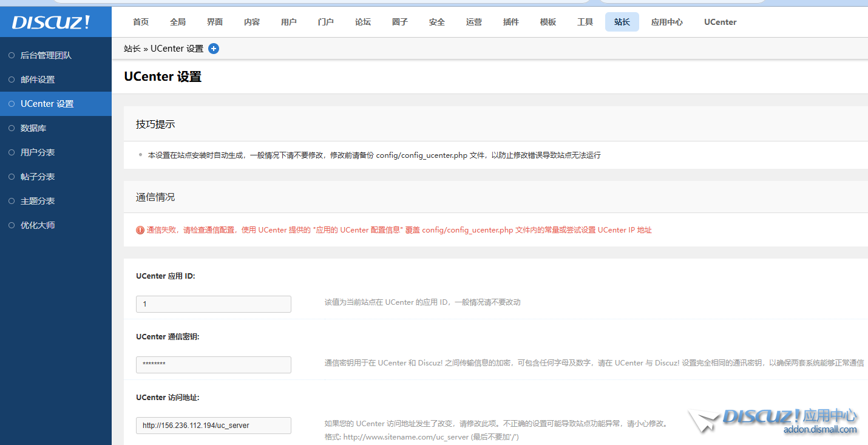The height and width of the screenshot is (445, 868).
Task: Open 用户分表 in sidebar
Action: [x=56, y=152]
